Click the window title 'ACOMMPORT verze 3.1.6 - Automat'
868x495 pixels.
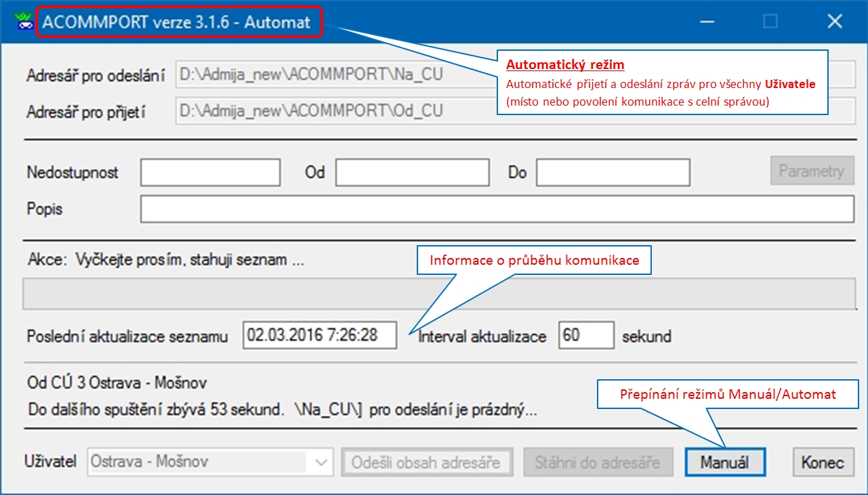(177, 22)
